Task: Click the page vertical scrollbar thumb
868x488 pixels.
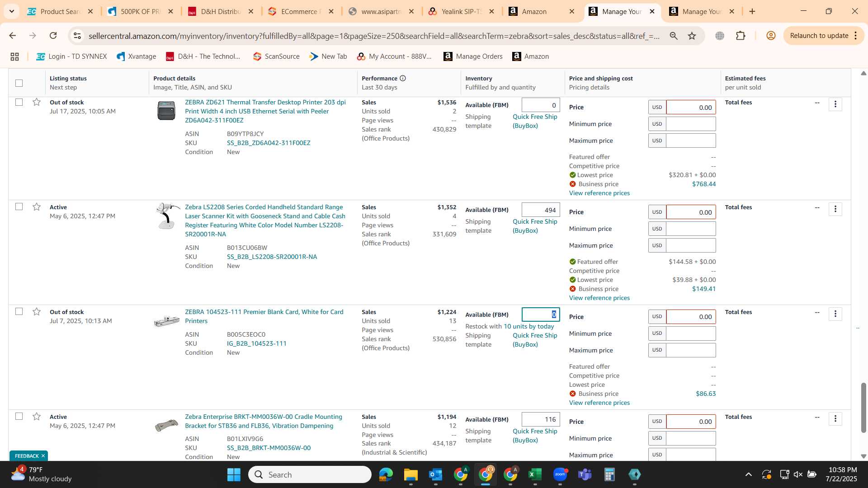Action: coord(863,408)
